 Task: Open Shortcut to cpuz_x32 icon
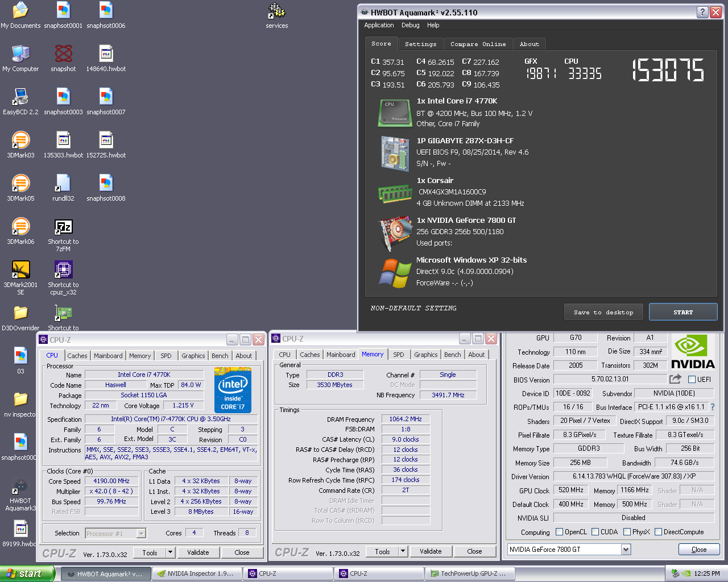(x=63, y=278)
